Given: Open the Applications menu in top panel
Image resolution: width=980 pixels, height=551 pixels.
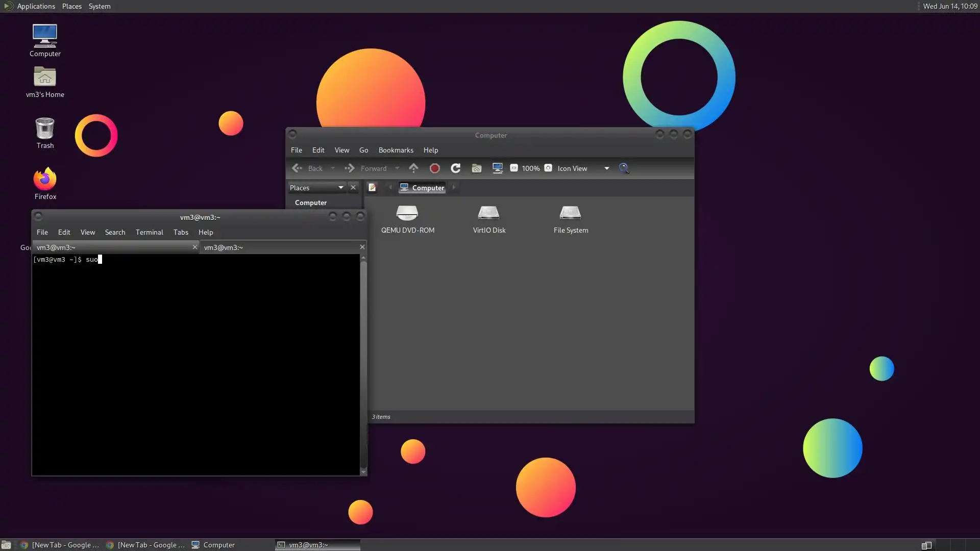Looking at the screenshot, I should point(35,6).
